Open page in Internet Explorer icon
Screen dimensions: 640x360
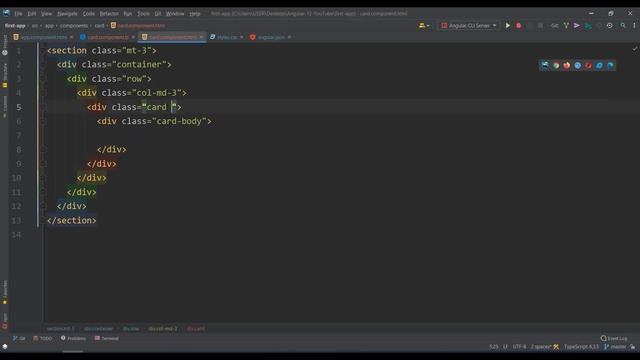(x=599, y=65)
